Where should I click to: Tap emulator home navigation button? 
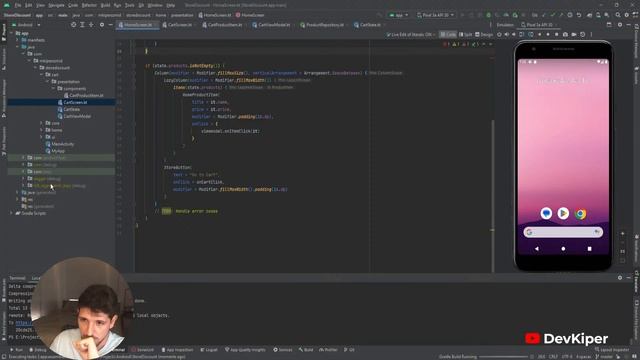[x=563, y=249]
